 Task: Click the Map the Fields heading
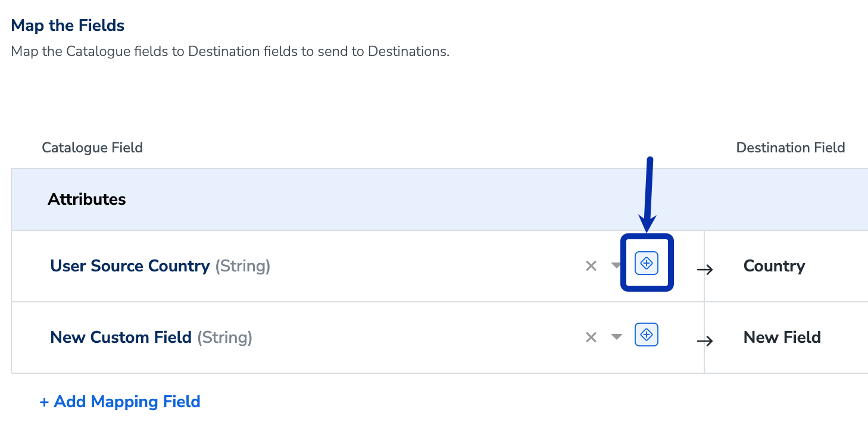[68, 26]
